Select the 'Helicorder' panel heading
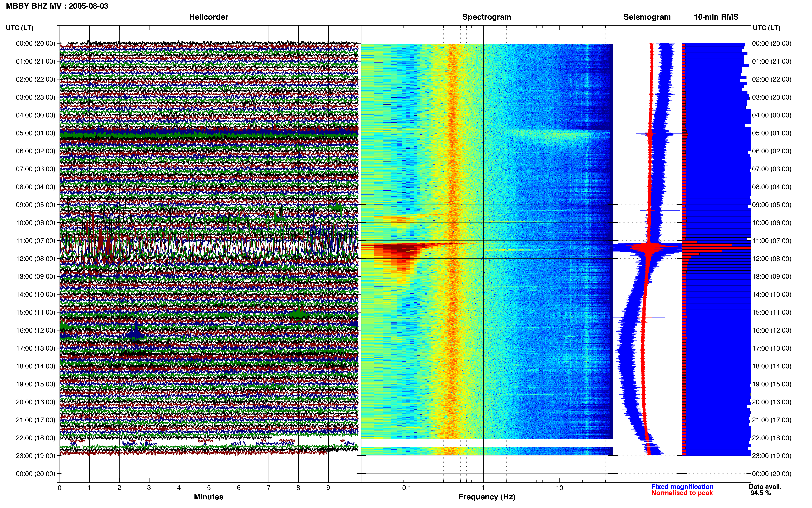Image resolution: width=812 pixels, height=508 pixels. 209,17
